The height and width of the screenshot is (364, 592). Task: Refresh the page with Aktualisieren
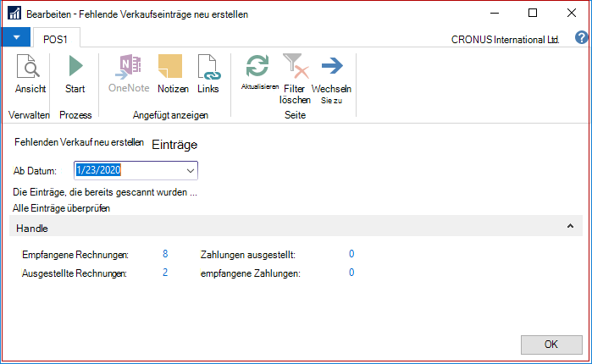(x=260, y=72)
